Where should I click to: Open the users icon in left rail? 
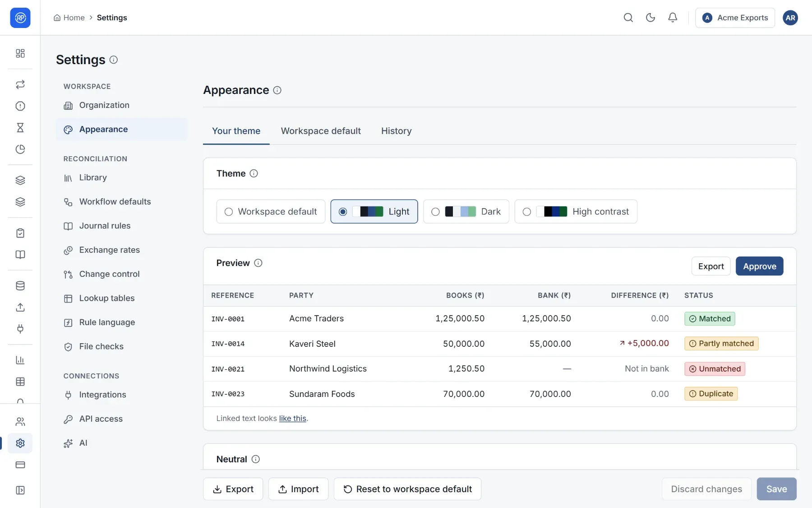coord(20,422)
